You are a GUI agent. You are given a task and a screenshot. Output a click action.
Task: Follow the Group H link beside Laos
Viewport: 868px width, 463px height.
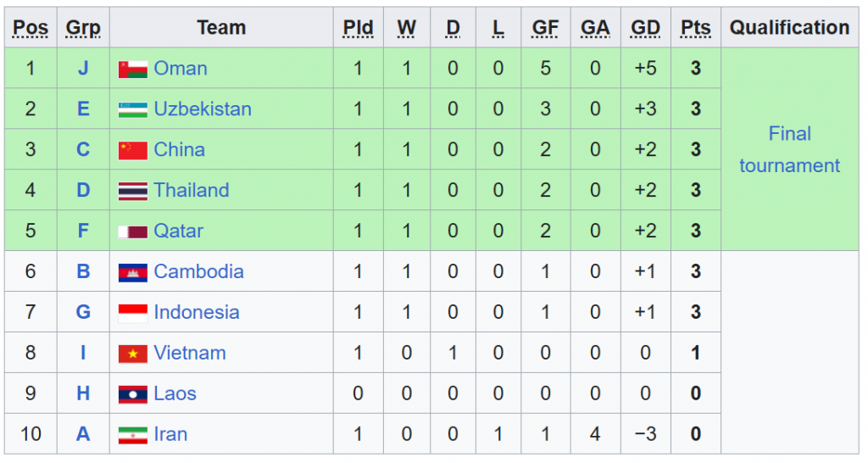click(83, 393)
